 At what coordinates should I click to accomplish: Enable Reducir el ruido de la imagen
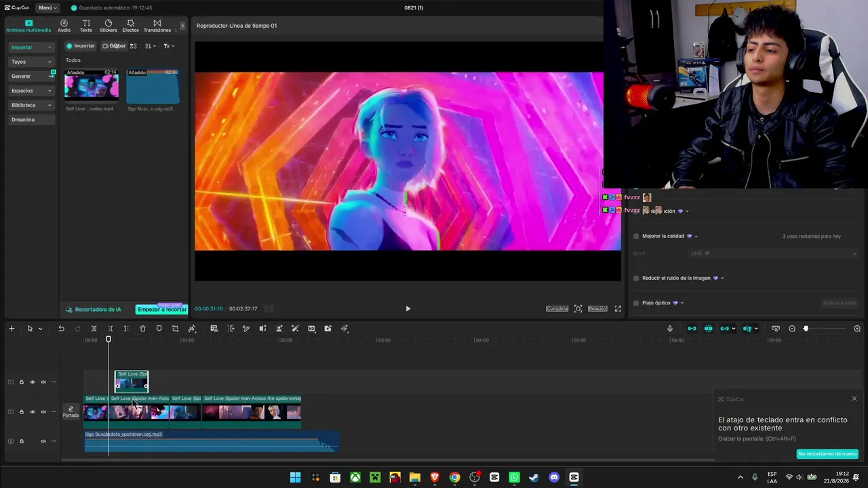pyautogui.click(x=636, y=278)
